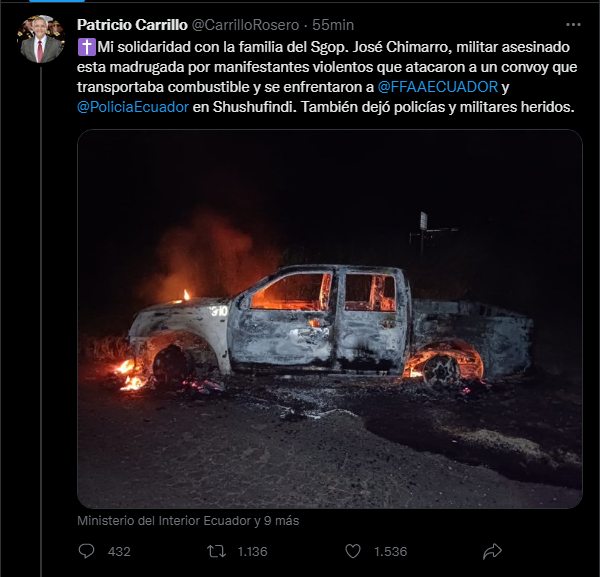Open the share arrow icon
This screenshot has height=577, width=600.
[x=492, y=551]
